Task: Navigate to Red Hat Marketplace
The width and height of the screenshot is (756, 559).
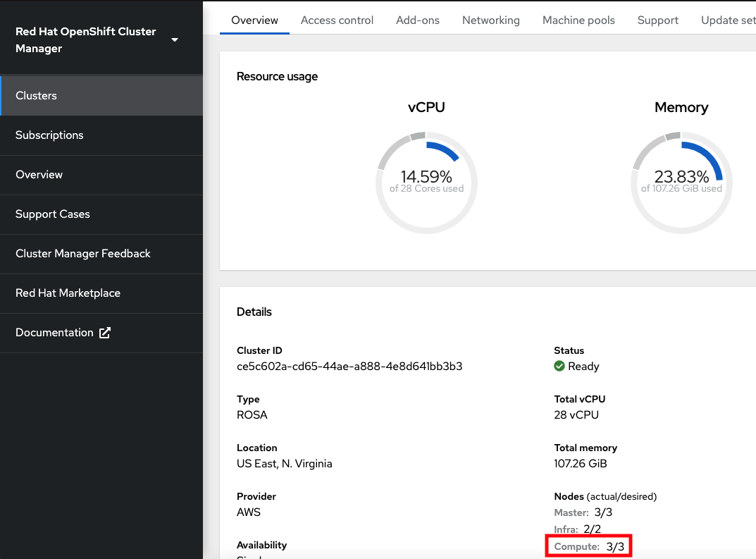Action: [68, 293]
